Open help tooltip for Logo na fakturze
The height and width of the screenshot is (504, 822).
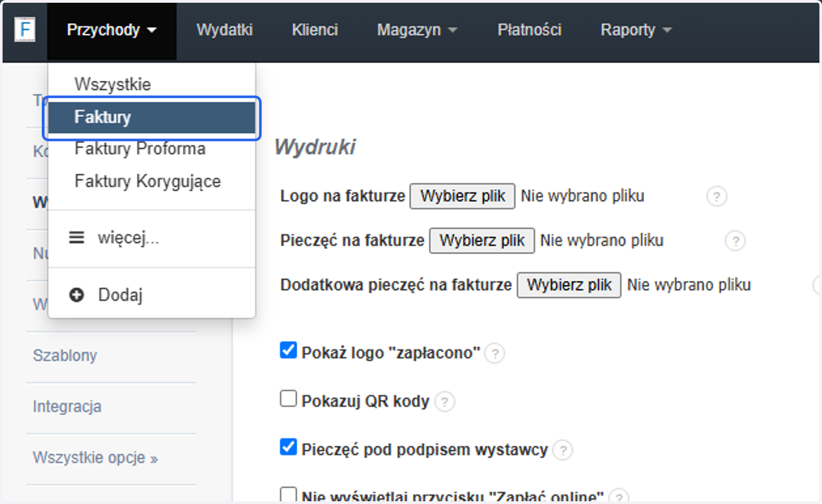point(716,197)
